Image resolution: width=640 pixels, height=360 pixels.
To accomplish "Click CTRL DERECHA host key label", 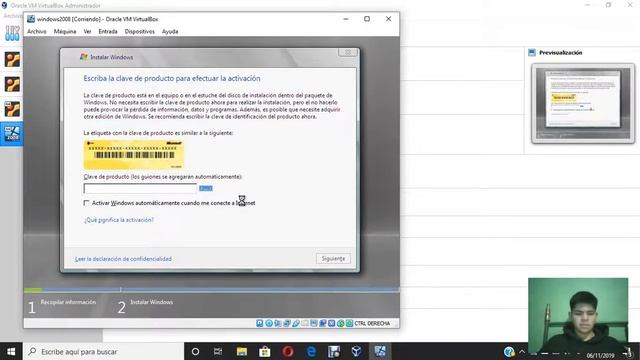I will [372, 323].
